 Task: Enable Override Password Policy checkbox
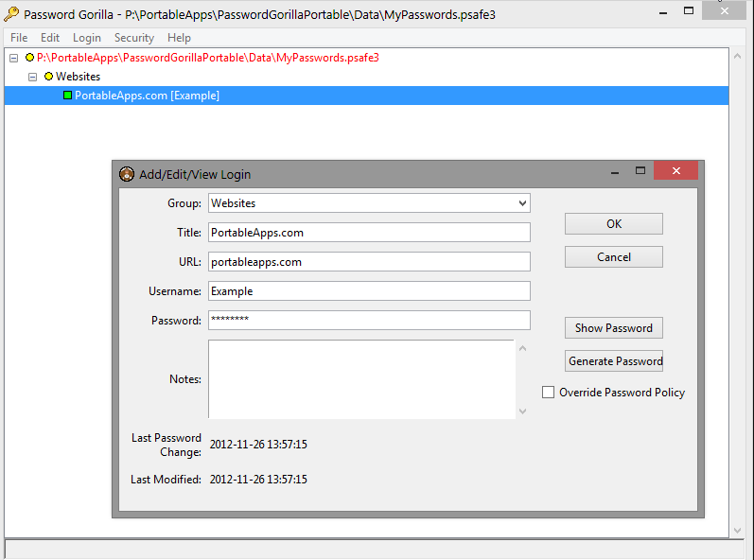(548, 393)
